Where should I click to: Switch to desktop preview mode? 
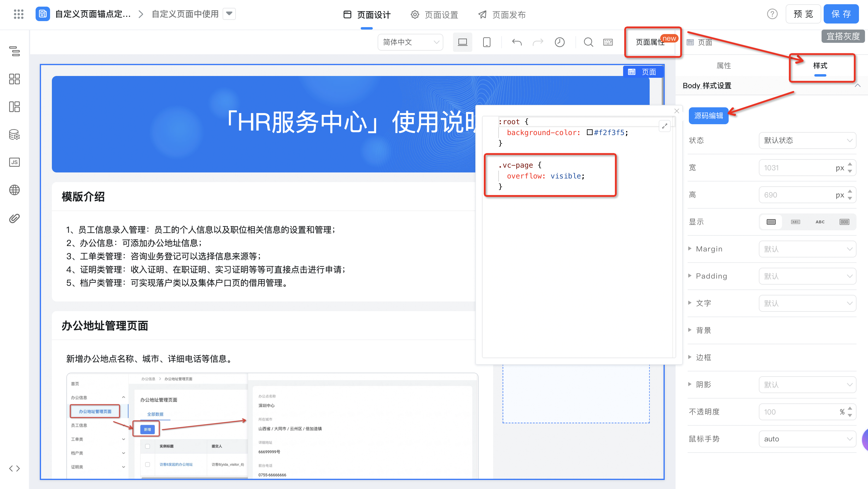click(x=462, y=42)
